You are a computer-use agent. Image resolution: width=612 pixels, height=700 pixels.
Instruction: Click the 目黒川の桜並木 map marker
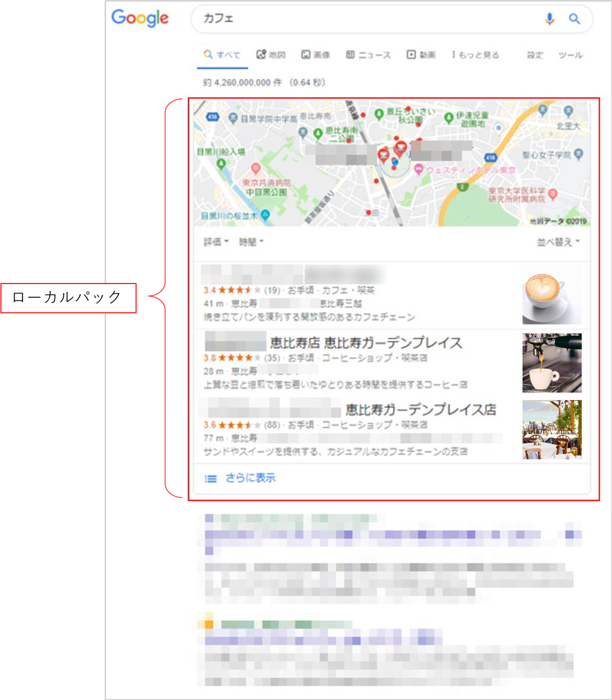click(x=265, y=216)
